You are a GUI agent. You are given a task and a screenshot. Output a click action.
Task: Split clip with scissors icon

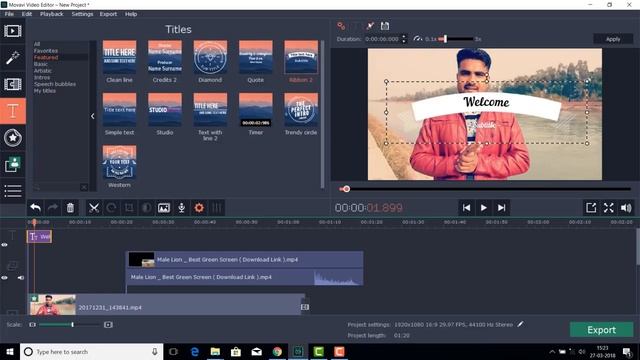click(x=94, y=208)
